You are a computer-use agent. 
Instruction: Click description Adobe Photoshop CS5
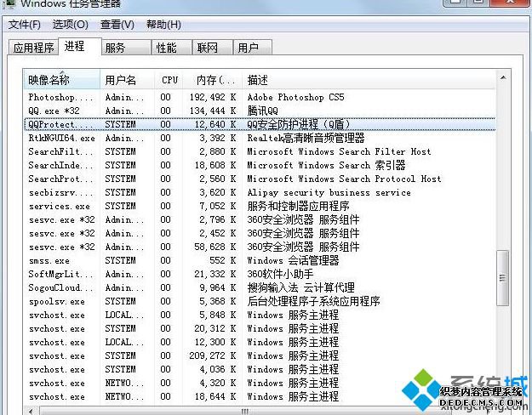click(296, 97)
